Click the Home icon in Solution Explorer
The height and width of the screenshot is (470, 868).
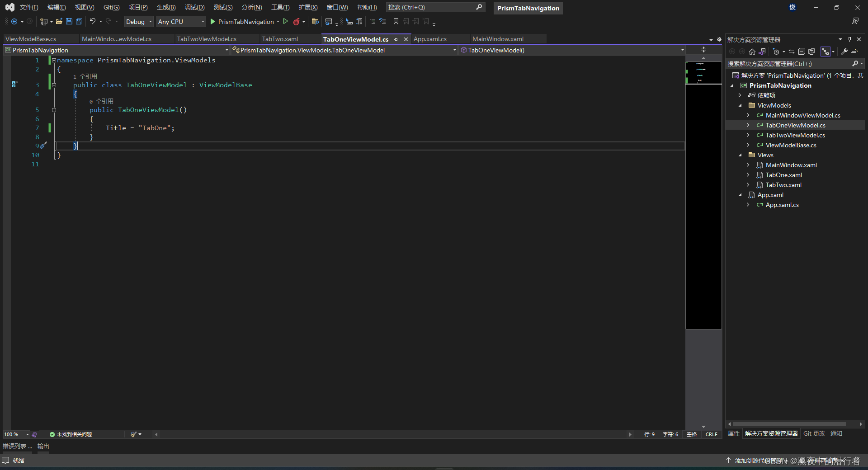pyautogui.click(x=752, y=51)
